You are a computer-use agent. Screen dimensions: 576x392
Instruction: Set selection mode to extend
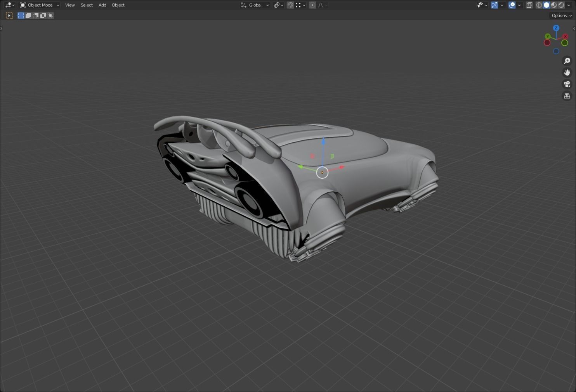(28, 16)
